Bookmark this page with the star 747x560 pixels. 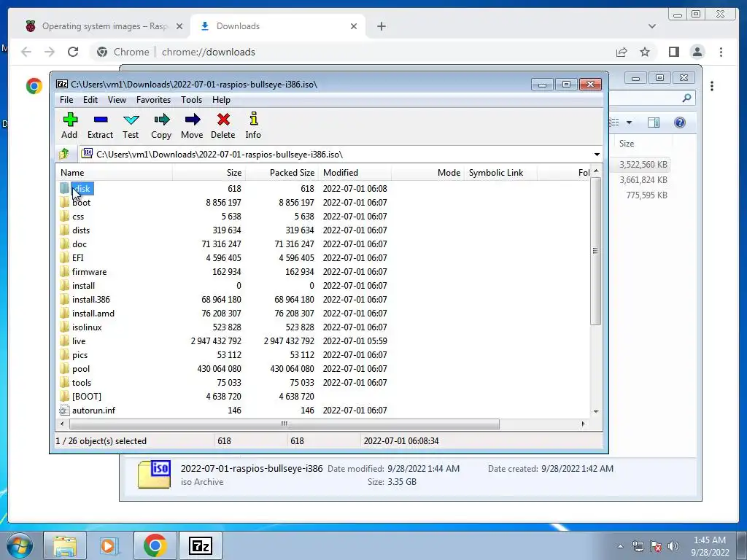[x=645, y=52]
